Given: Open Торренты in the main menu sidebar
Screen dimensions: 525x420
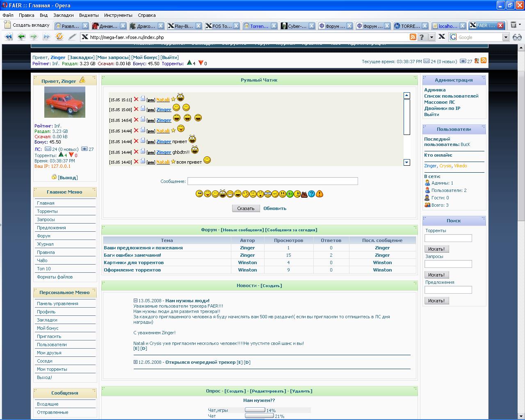Looking at the screenshot, I should pyautogui.click(x=47, y=211).
